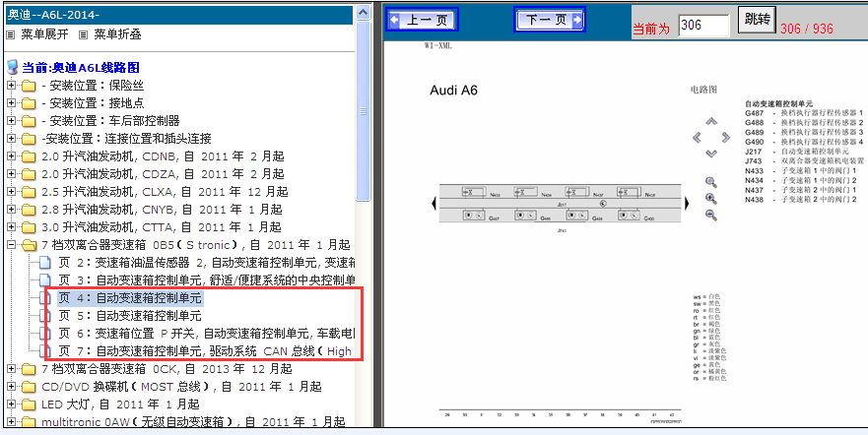Open 2.8 升汽油发动机, CNYB label
Screen dimensions: 868x435
pyautogui.click(x=163, y=210)
